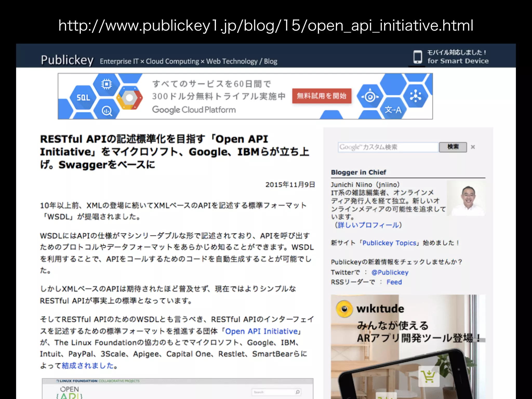Viewport: 532px width, 399px height.
Task: Click the shopping cart icon in wikitude ad
Action: click(x=428, y=376)
